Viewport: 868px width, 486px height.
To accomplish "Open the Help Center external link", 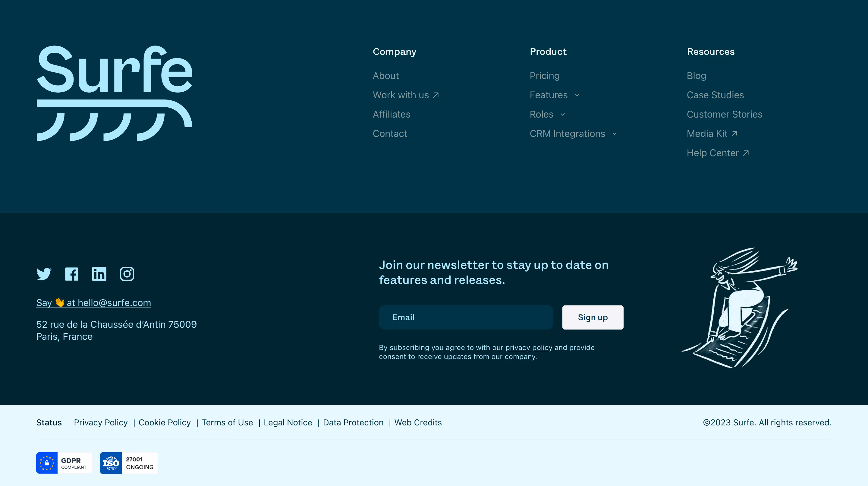I will [718, 153].
